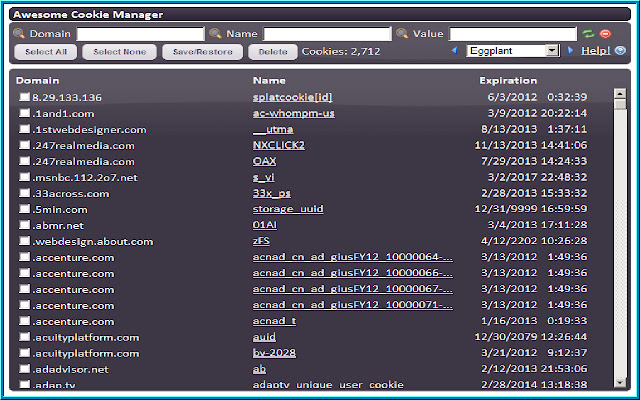
Task: Click the Domain column header
Action: coord(38,80)
